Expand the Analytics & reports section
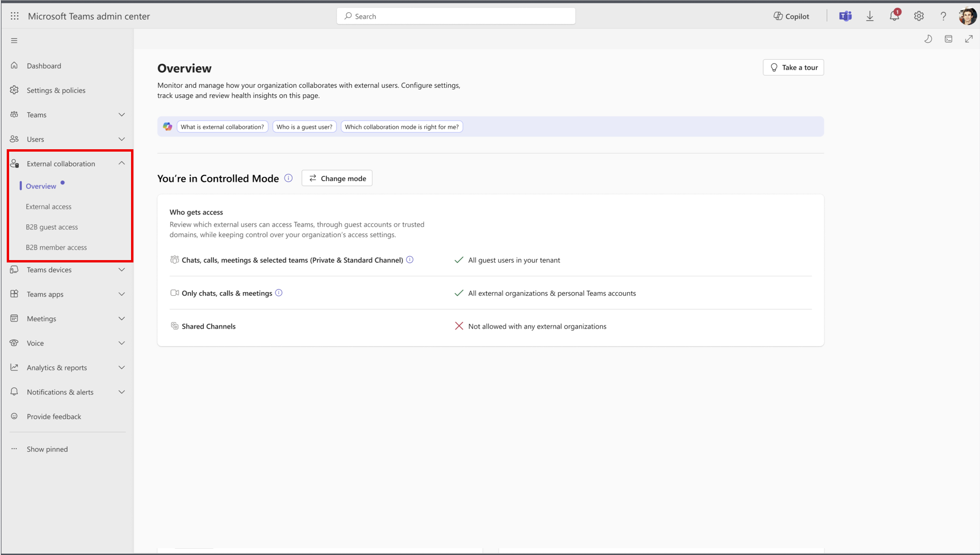This screenshot has height=555, width=980. [x=122, y=367]
